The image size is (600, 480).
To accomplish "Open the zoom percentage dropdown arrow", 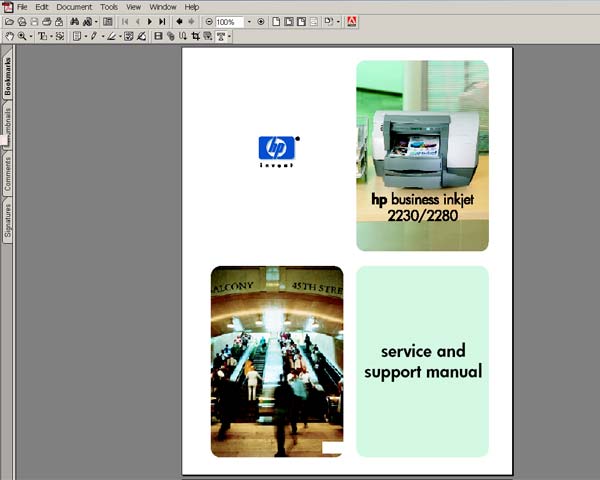I will tap(249, 22).
